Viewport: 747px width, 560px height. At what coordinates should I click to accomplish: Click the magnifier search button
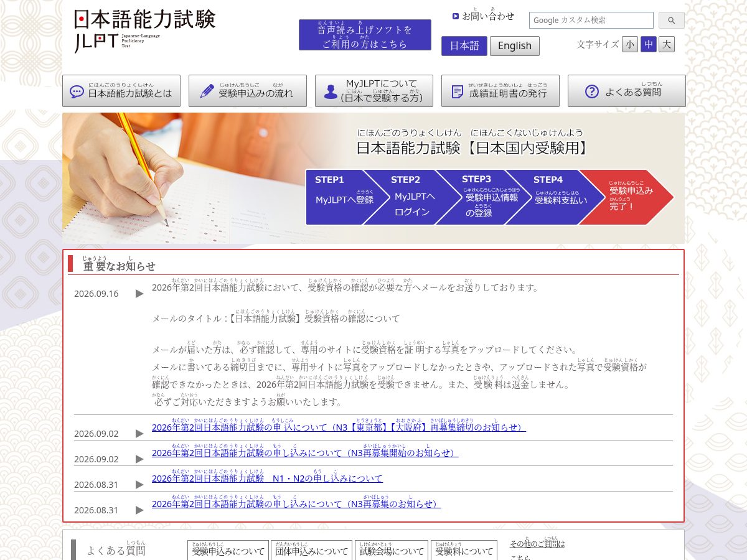point(671,21)
